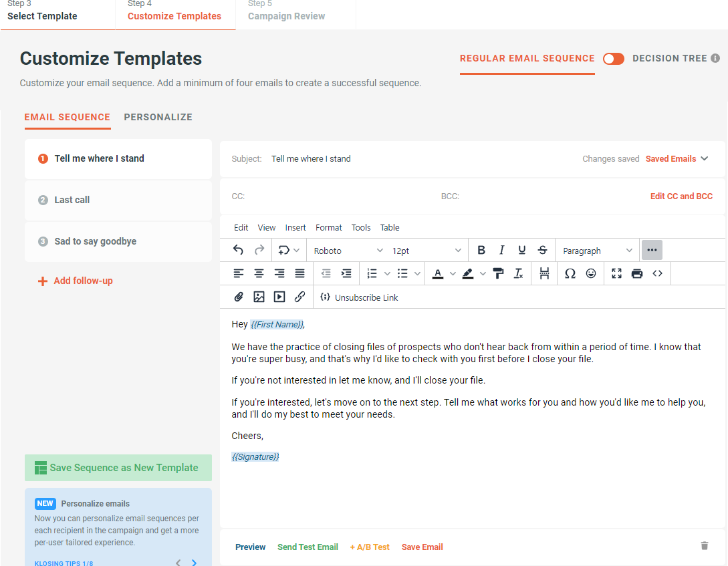The height and width of the screenshot is (566, 728).
Task: Align text left
Action: pos(239,274)
